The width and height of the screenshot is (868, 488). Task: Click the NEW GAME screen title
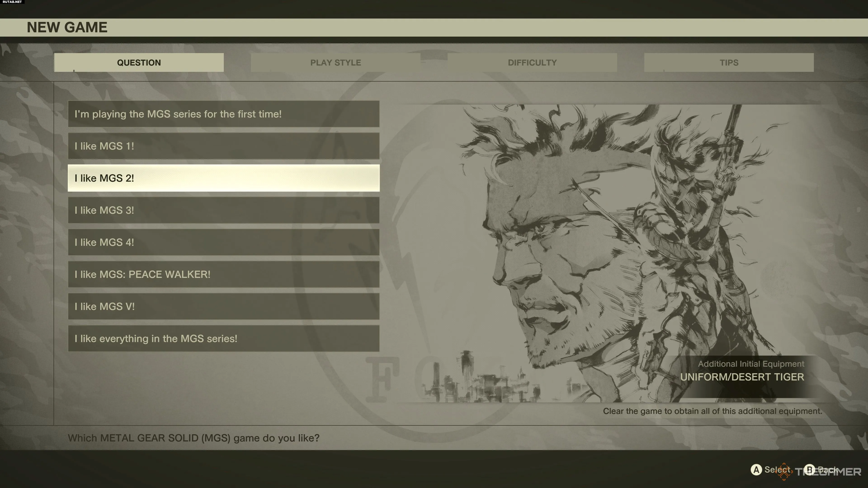[x=67, y=27]
